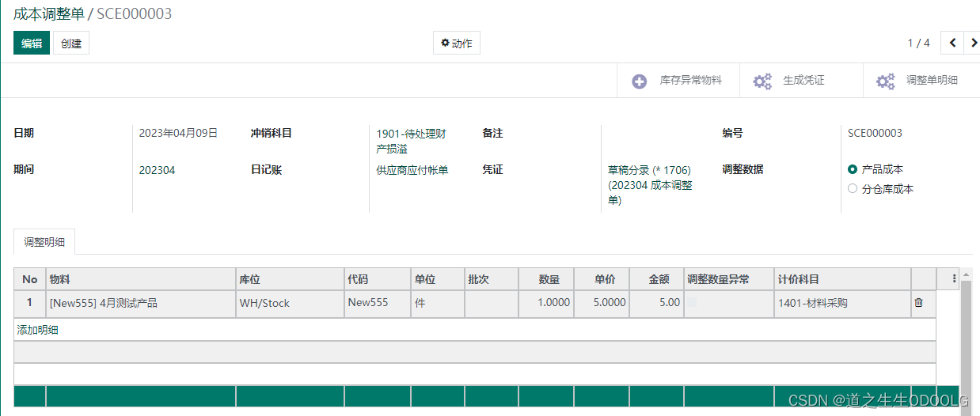Screen dimensions: 980x416
Task: Sort table by 物料 column header
Action: click(x=141, y=279)
